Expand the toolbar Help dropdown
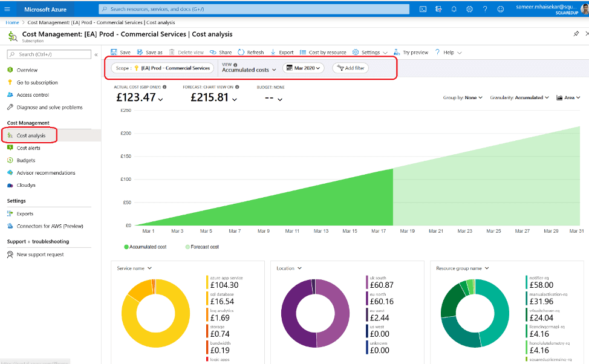This screenshot has width=589, height=364. point(448,52)
